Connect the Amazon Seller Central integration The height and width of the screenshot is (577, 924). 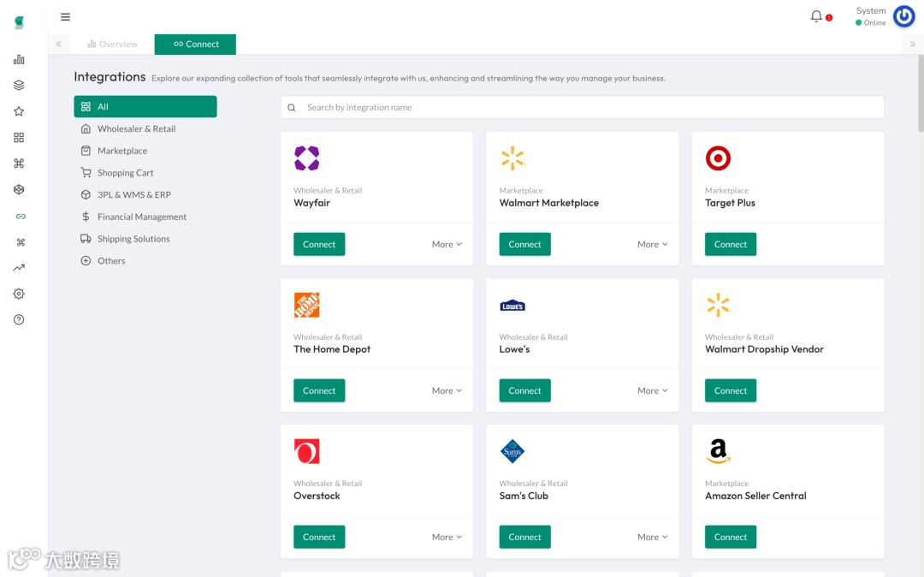coord(731,538)
